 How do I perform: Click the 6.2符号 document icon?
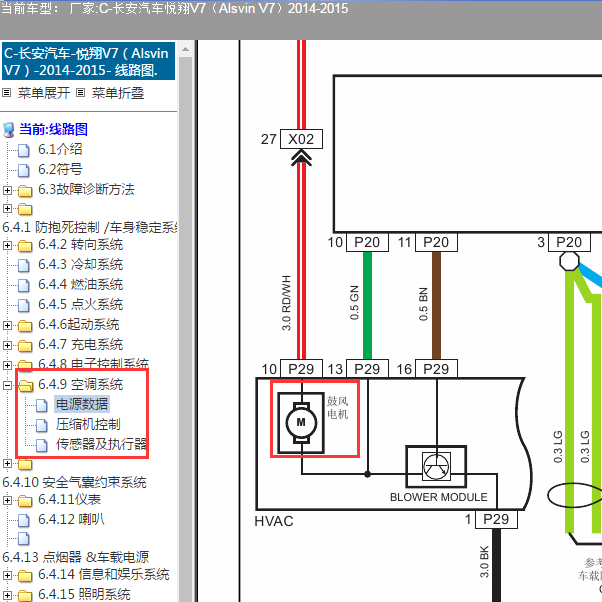(23, 170)
